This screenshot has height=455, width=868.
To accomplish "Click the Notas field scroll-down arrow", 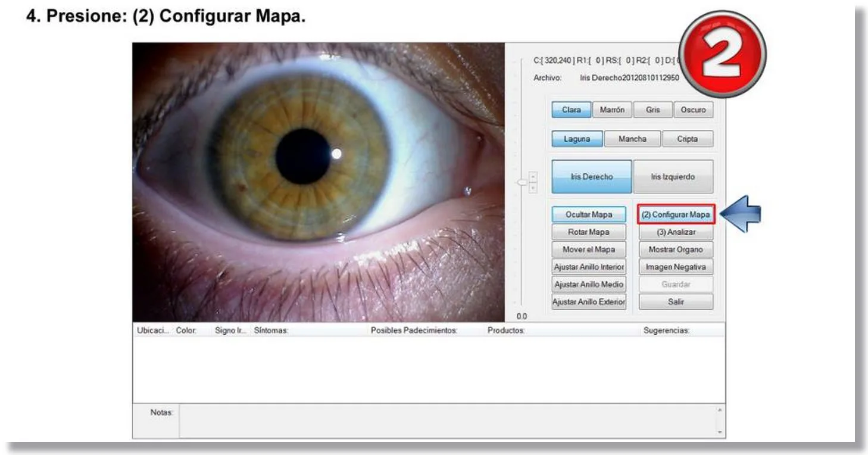I will (720, 432).
